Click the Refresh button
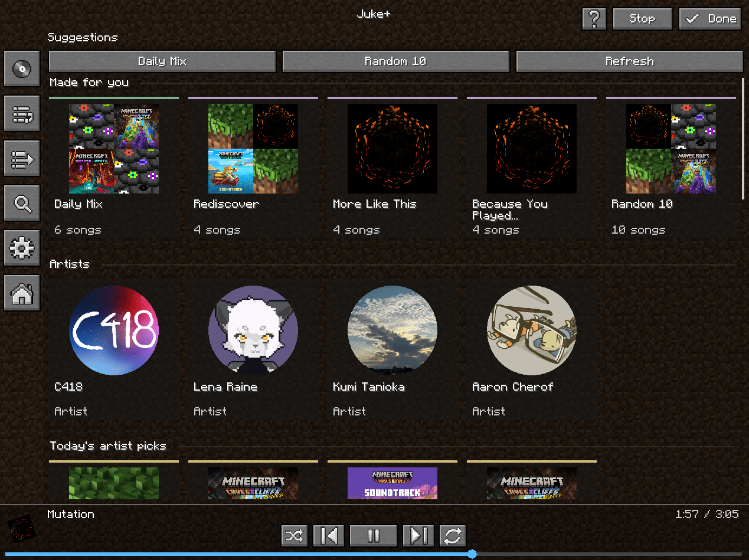Image resolution: width=749 pixels, height=560 pixels. point(630,61)
